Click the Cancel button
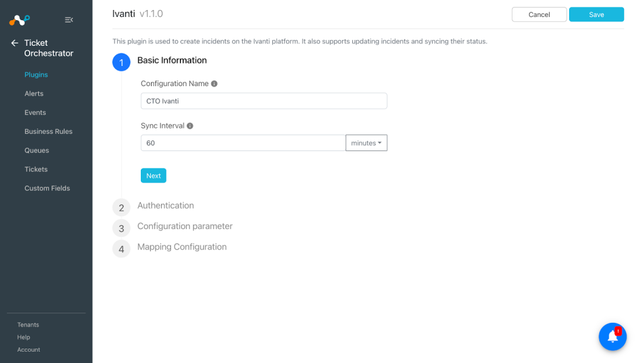The image size is (644, 363). coord(539,14)
